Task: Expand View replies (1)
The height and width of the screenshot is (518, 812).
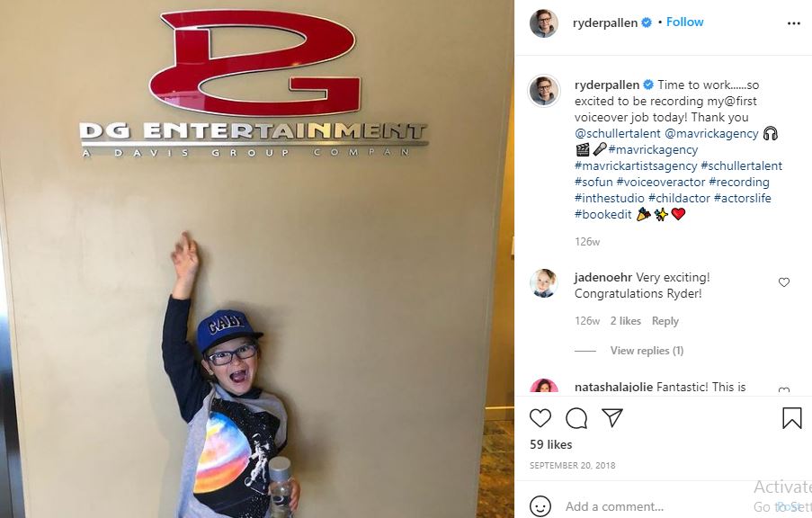Action: click(647, 351)
